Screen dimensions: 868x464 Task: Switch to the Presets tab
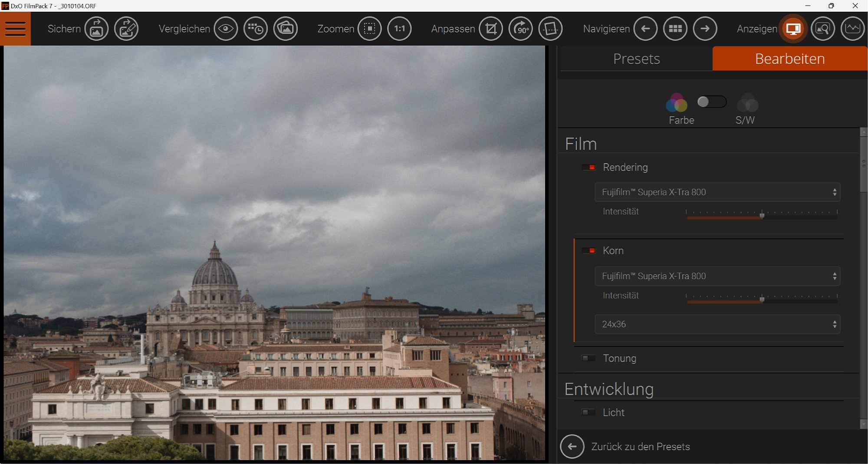click(636, 59)
